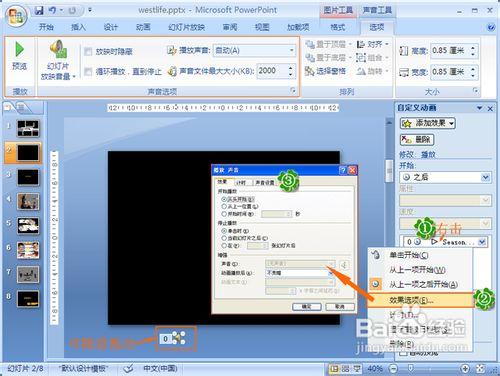Open the 幻灯片放映 ribbon tab
The height and width of the screenshot is (376, 500).
tap(186, 27)
